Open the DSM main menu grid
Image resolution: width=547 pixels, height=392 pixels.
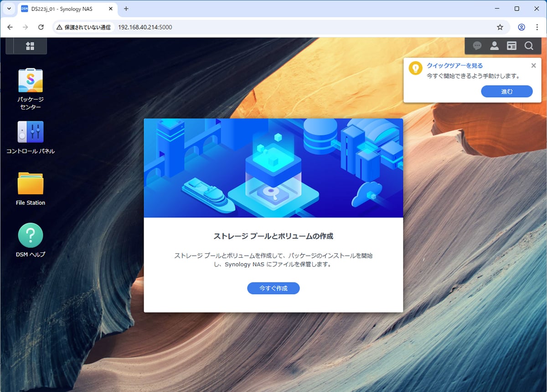(x=30, y=46)
